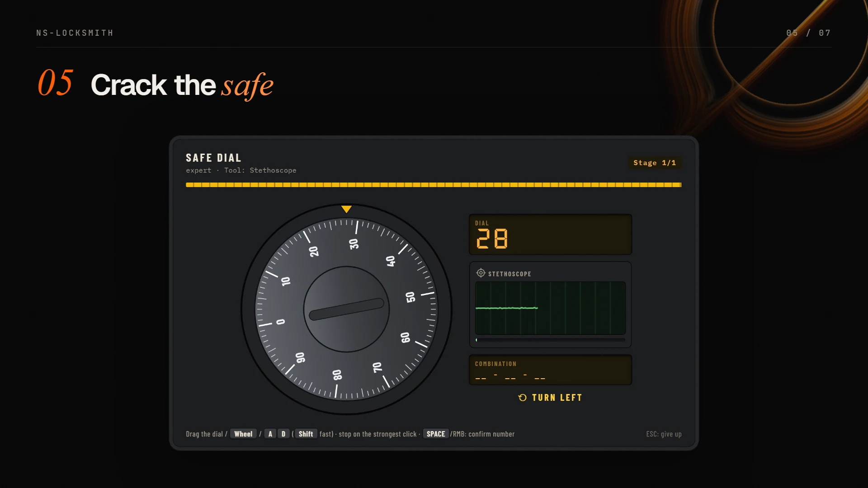Click the yellow segmented timer bar

[x=434, y=185]
